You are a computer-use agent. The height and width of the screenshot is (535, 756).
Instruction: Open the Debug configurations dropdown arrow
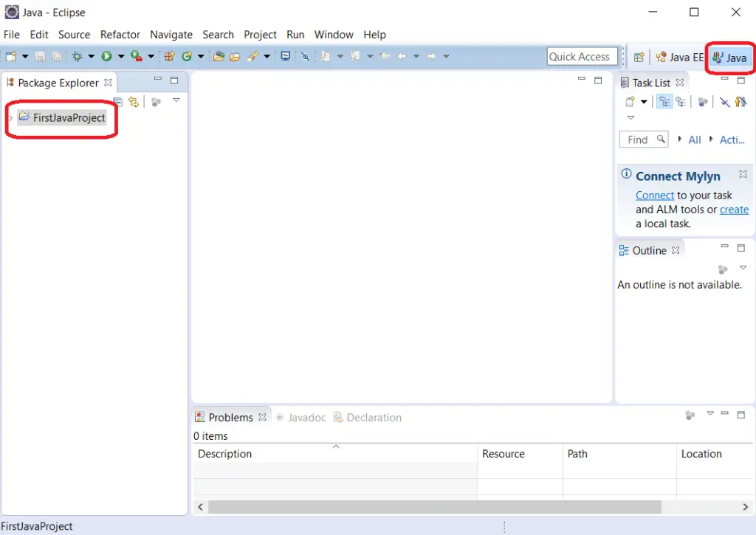pyautogui.click(x=91, y=56)
